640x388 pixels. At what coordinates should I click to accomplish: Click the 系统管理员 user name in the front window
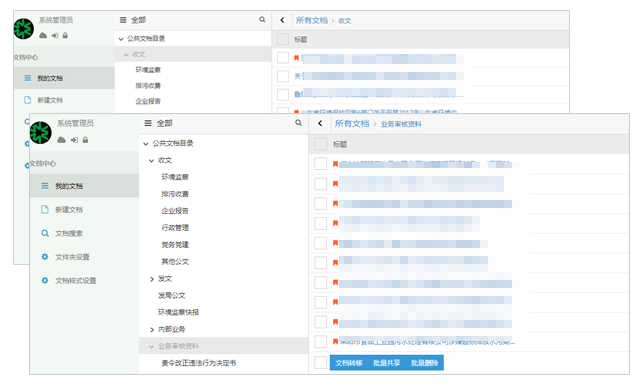(x=75, y=123)
